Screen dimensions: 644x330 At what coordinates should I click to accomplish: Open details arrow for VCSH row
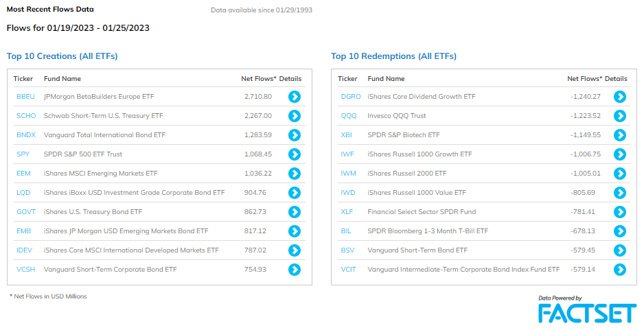coord(295,270)
